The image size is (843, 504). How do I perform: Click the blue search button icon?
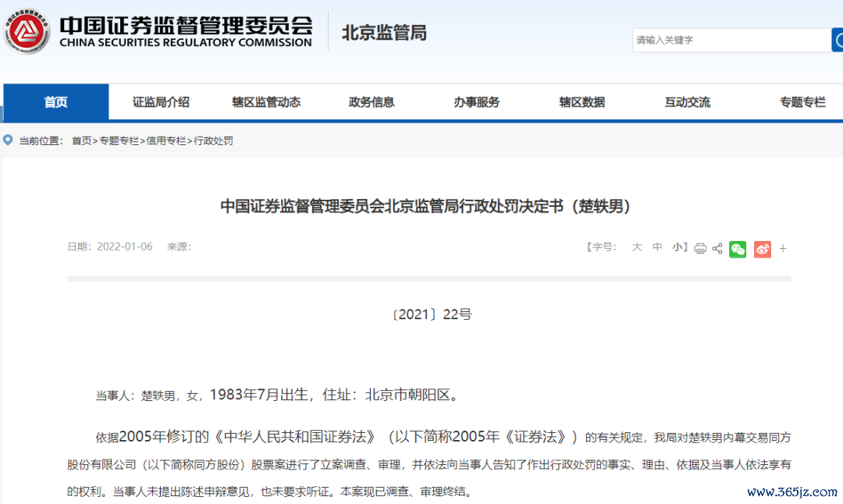coord(837,41)
